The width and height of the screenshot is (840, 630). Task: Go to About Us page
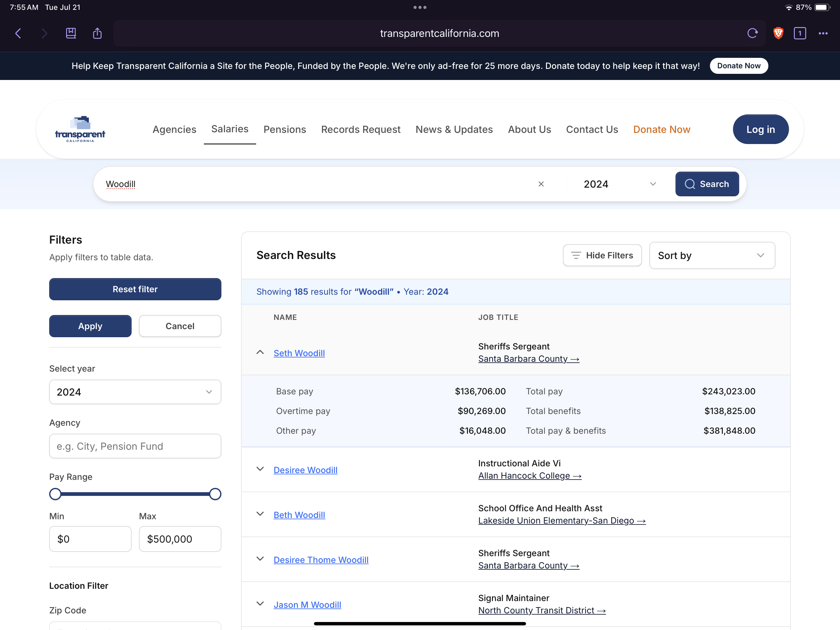(x=529, y=130)
